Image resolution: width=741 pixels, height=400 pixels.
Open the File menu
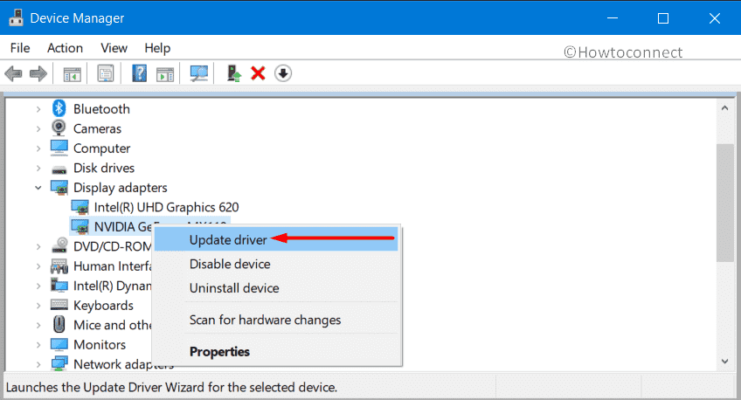[x=20, y=48]
